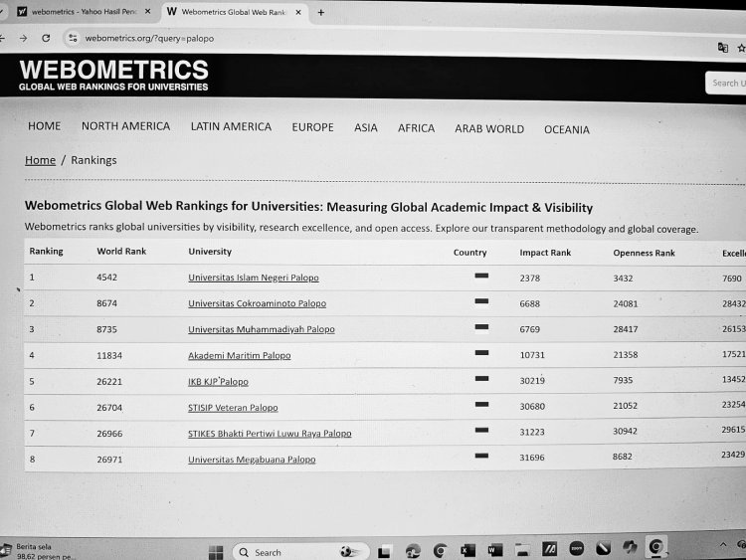
Task: Click the address bar URL webometrics.org
Action: [x=149, y=39]
